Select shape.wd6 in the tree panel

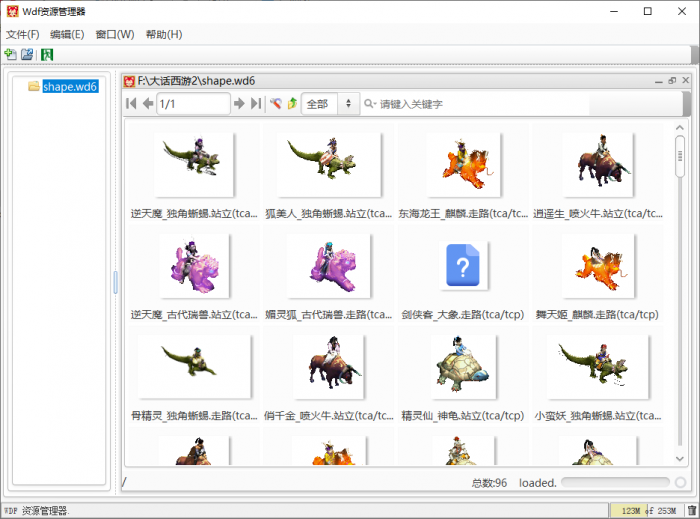coord(69,87)
